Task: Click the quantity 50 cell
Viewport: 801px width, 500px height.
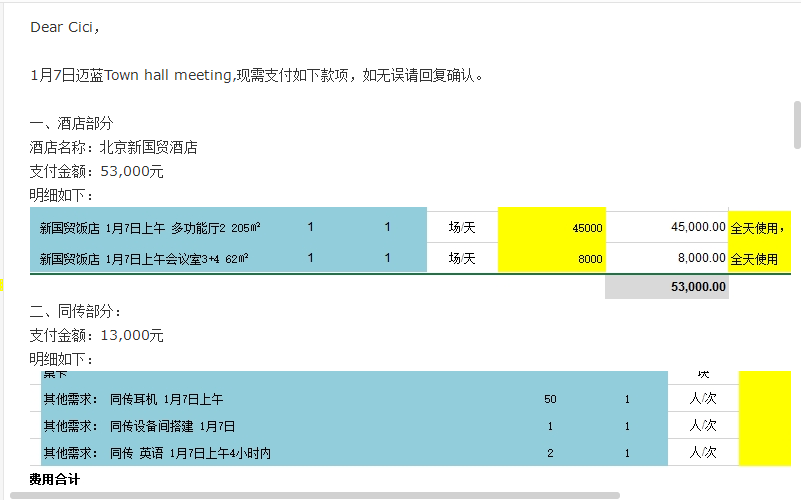Action: coord(550,400)
